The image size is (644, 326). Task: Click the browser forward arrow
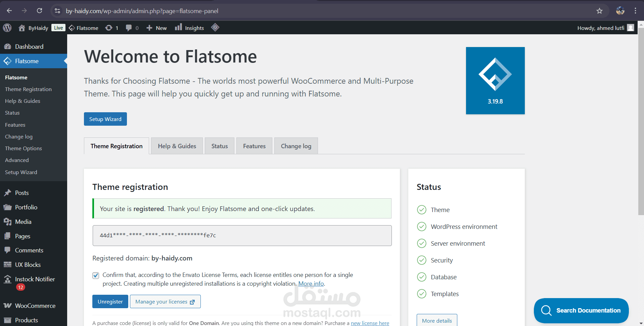coord(24,11)
